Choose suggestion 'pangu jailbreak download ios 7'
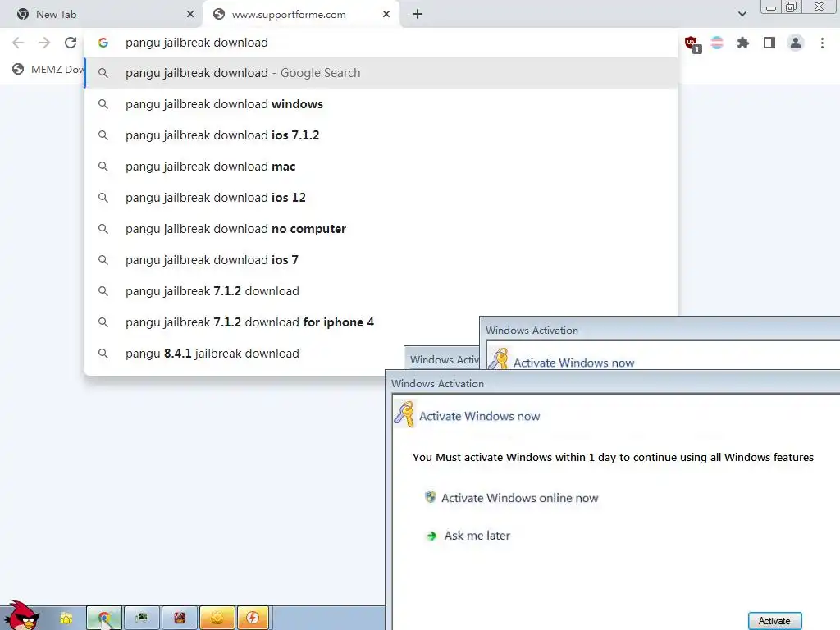 [381, 260]
